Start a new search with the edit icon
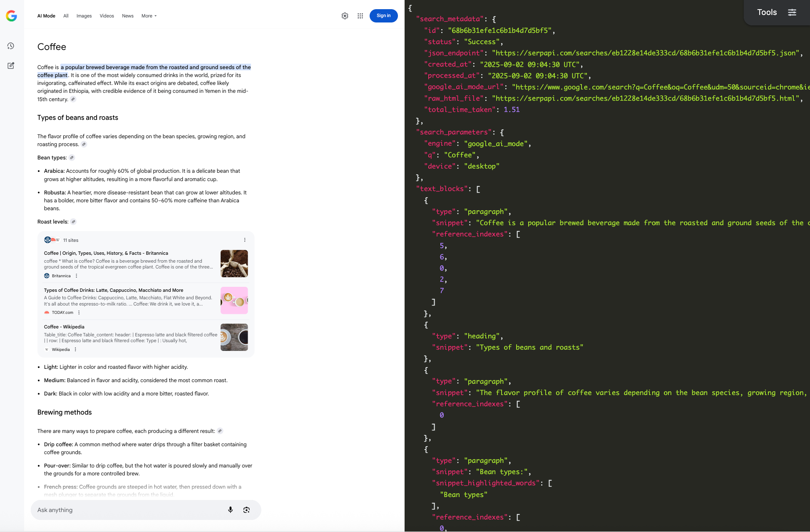 (11, 65)
